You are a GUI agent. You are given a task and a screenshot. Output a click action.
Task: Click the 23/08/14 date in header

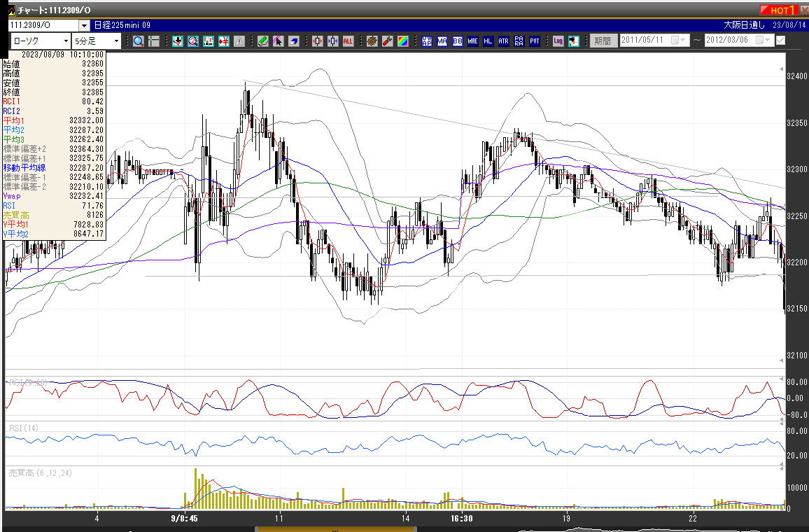point(789,25)
